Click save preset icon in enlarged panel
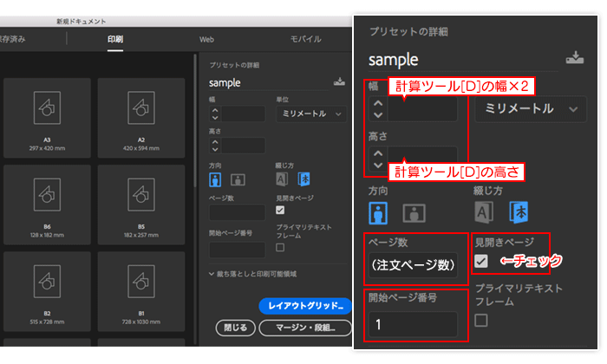This screenshot has width=607, height=364. coord(574,58)
